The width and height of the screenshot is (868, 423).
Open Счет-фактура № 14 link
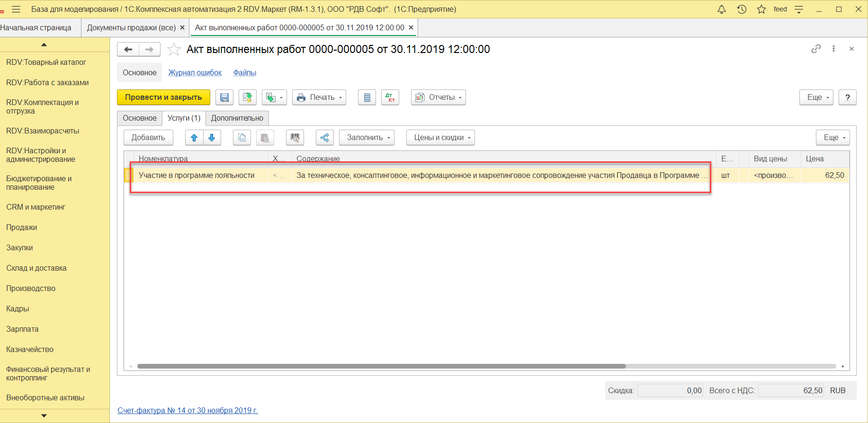tap(188, 411)
